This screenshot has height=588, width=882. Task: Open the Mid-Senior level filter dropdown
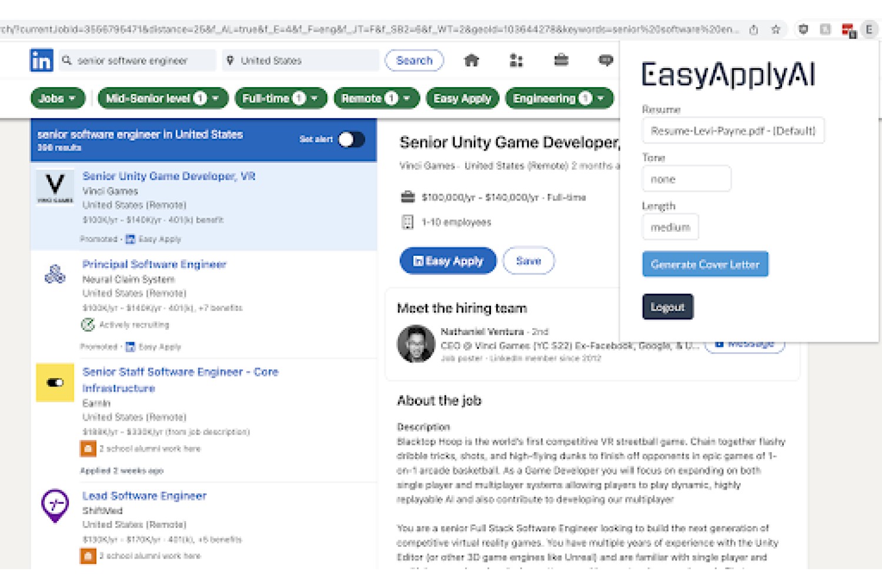pos(163,98)
